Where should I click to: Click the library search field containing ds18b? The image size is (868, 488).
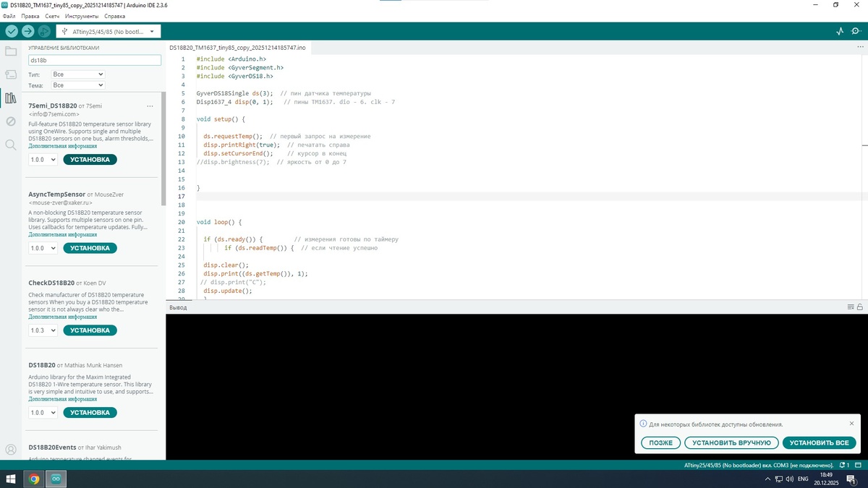tap(94, 60)
